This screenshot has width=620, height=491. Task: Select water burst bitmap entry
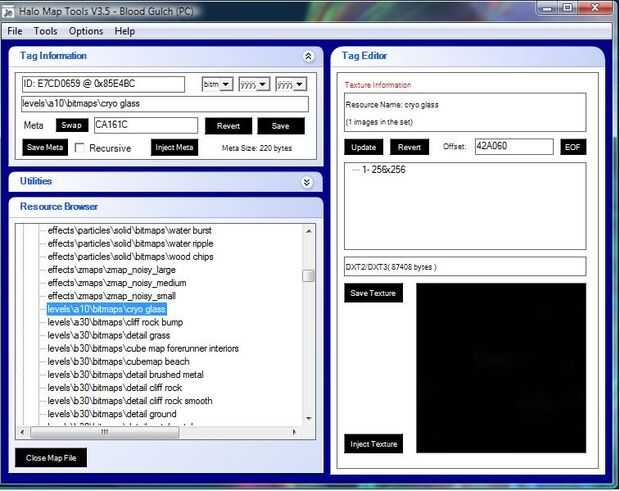130,230
